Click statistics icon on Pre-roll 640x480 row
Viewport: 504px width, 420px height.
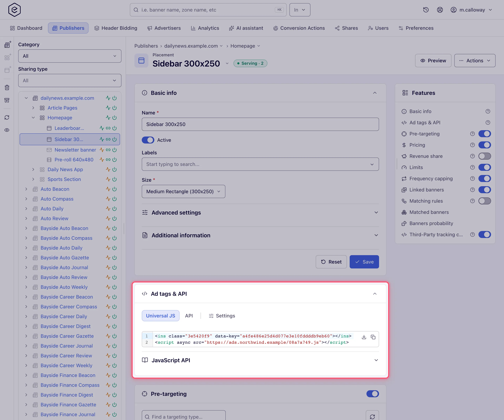(x=102, y=160)
